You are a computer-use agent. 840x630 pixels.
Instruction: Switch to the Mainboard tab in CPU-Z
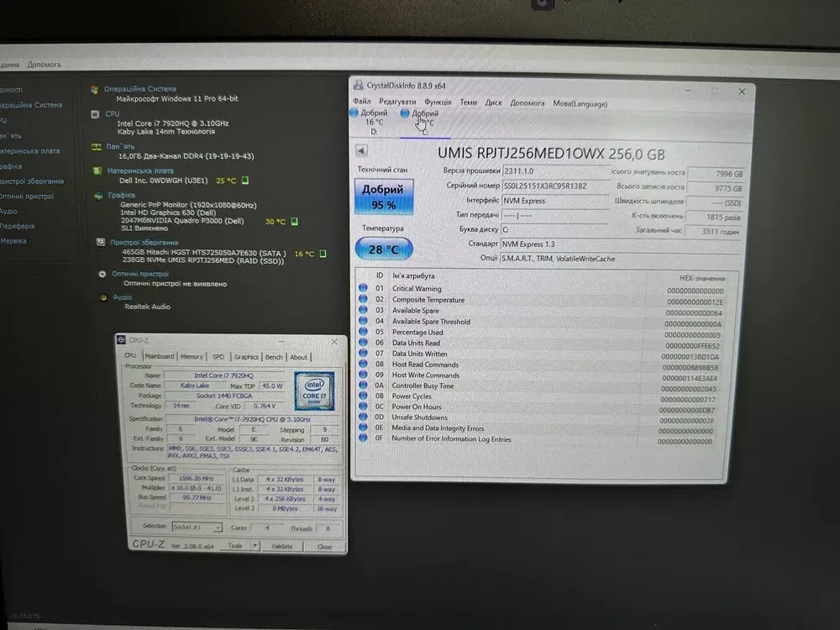(160, 357)
